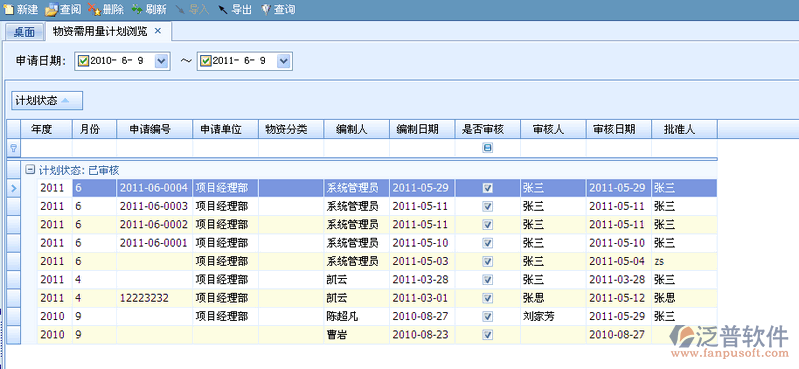Click the 刷新 (Refresh) toolbar icon
The width and height of the screenshot is (799, 369).
tap(137, 9)
